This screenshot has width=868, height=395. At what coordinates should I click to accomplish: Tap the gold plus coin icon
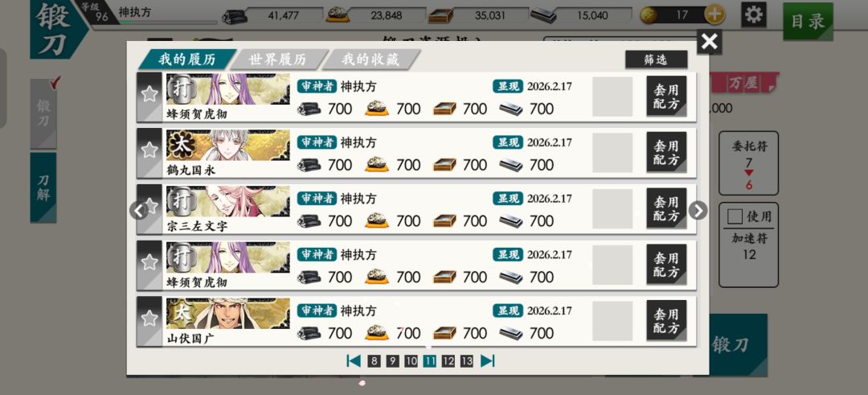pyautogui.click(x=714, y=15)
